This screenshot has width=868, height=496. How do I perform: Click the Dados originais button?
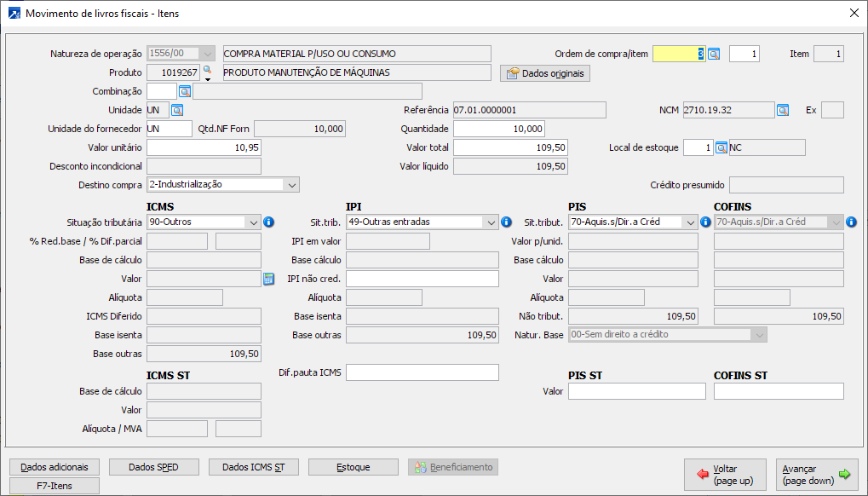[545, 73]
